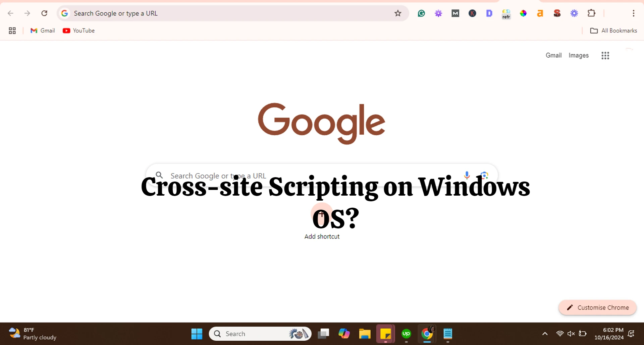The height and width of the screenshot is (345, 644).
Task: Go to Images link at top right
Action: pos(578,56)
